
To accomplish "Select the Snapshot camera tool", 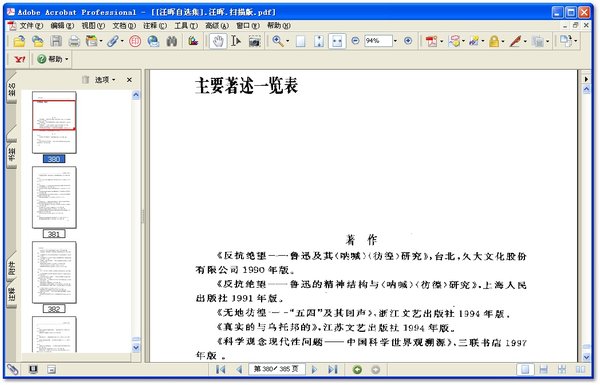I will [x=254, y=41].
